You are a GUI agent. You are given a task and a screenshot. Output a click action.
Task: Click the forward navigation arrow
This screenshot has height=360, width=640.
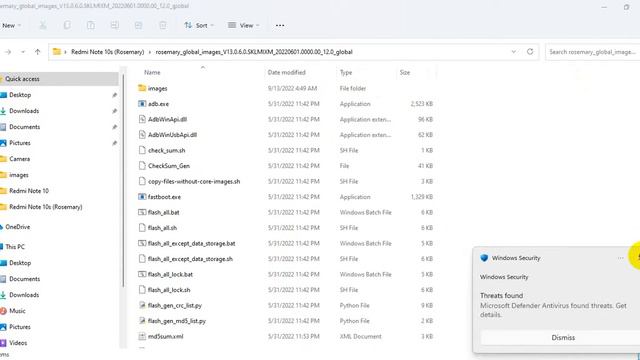(8, 52)
